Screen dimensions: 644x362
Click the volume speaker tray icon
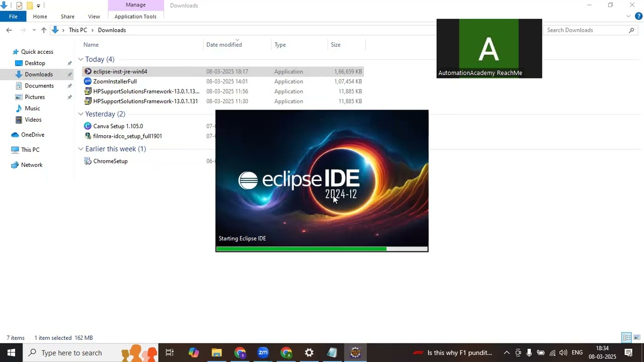tap(563, 352)
